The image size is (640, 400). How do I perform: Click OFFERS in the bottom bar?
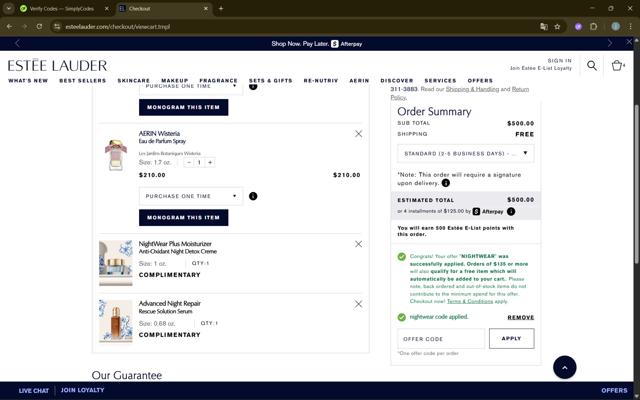[x=614, y=391]
